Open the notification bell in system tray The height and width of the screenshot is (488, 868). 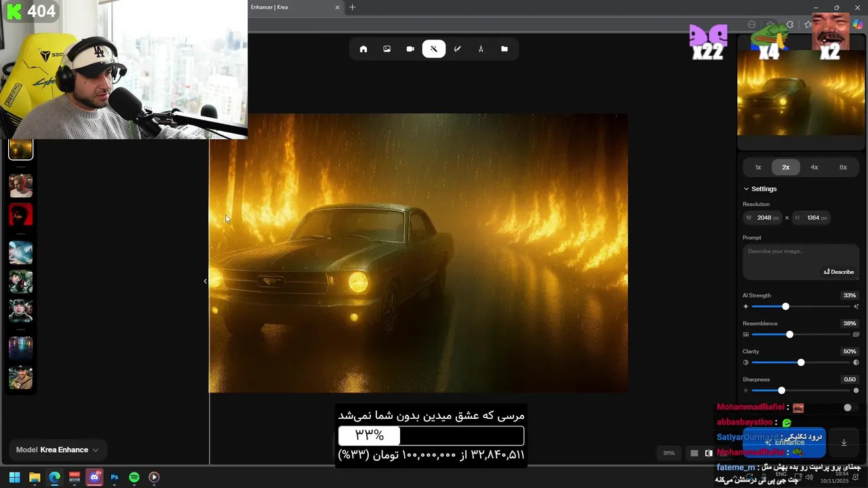point(856,477)
